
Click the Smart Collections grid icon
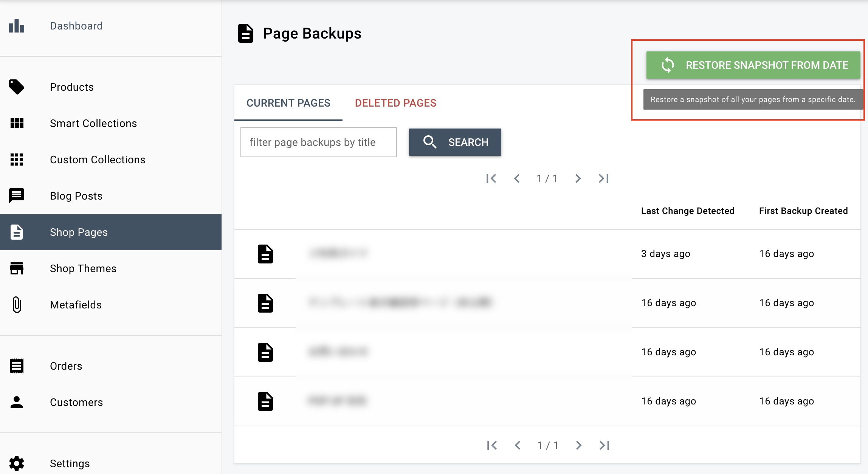coord(17,123)
